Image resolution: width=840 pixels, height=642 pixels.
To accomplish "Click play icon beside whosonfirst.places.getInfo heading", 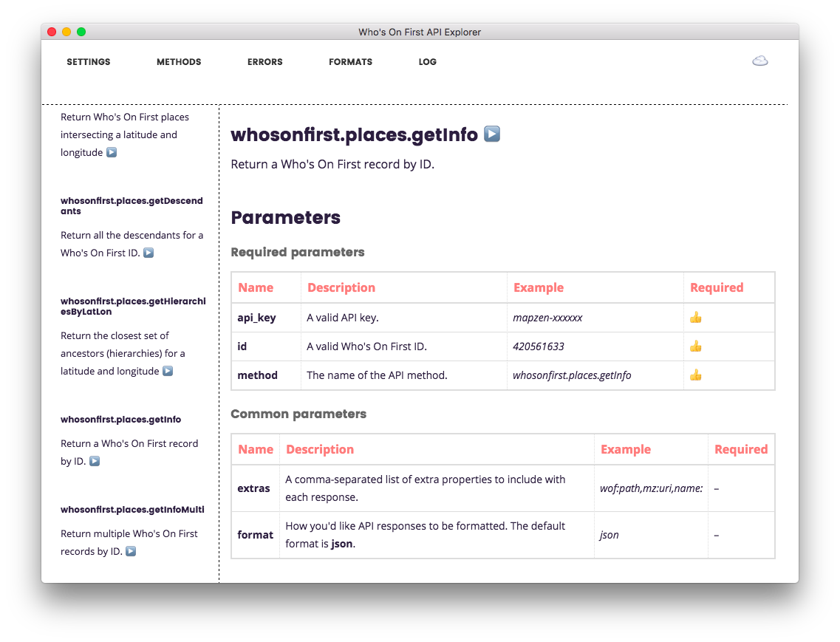I will point(492,134).
